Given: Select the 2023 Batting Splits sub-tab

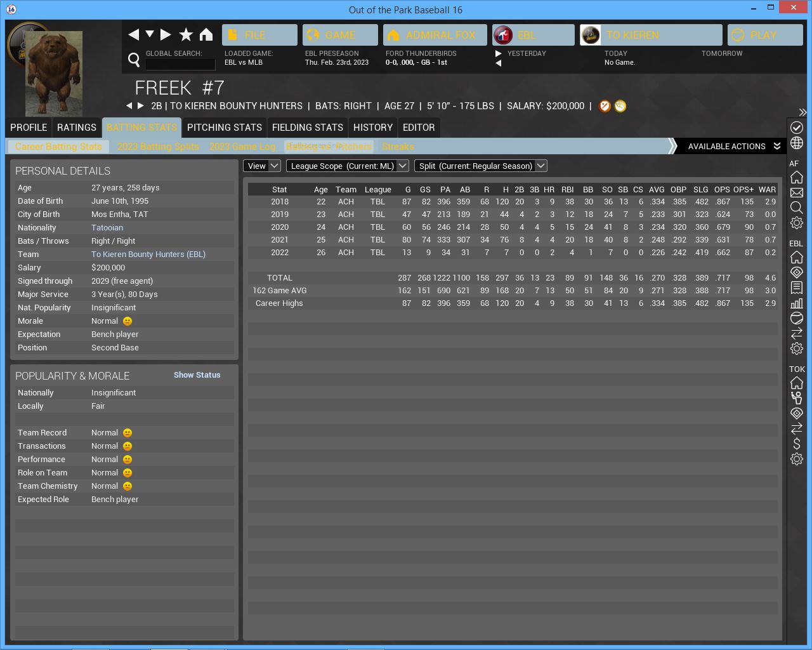Looking at the screenshot, I should (158, 147).
